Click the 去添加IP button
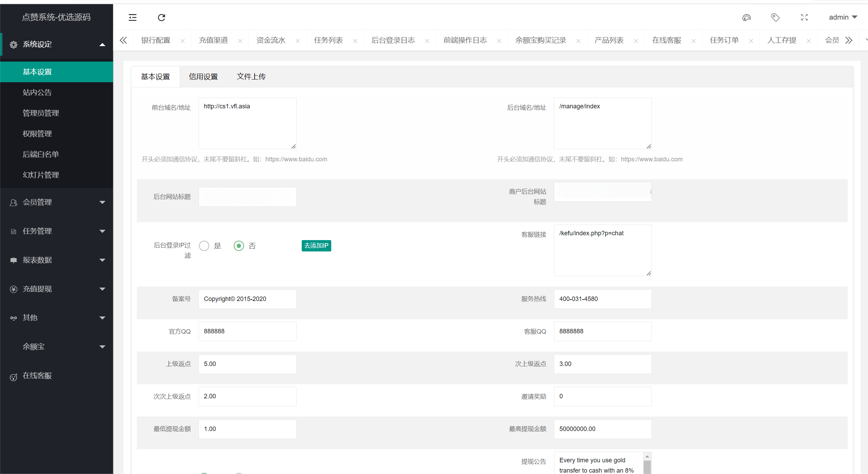868x474 pixels. tap(316, 246)
